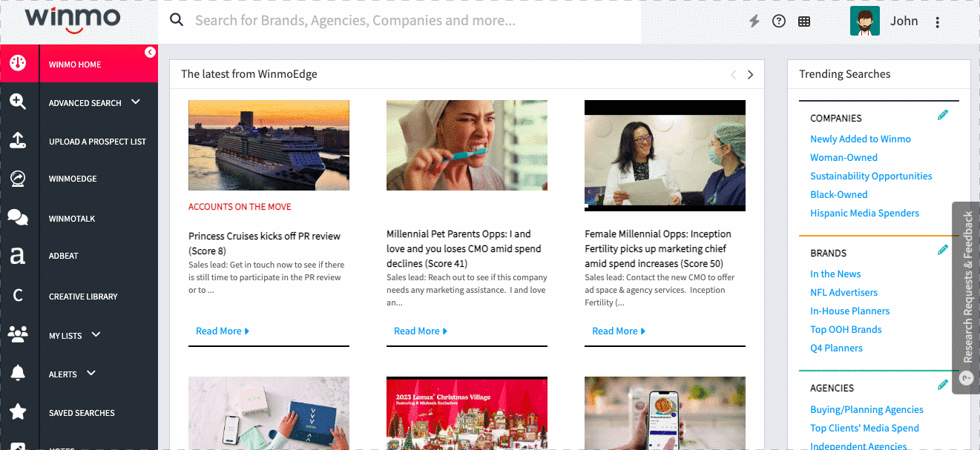980x450 pixels.
Task: Open the grid apps icon in header
Action: coord(804,21)
